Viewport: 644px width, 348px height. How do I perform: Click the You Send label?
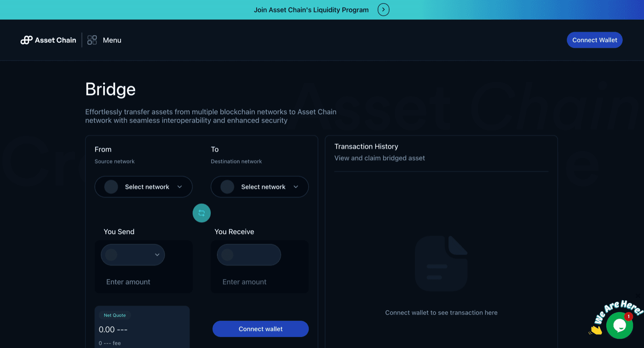[x=119, y=232]
